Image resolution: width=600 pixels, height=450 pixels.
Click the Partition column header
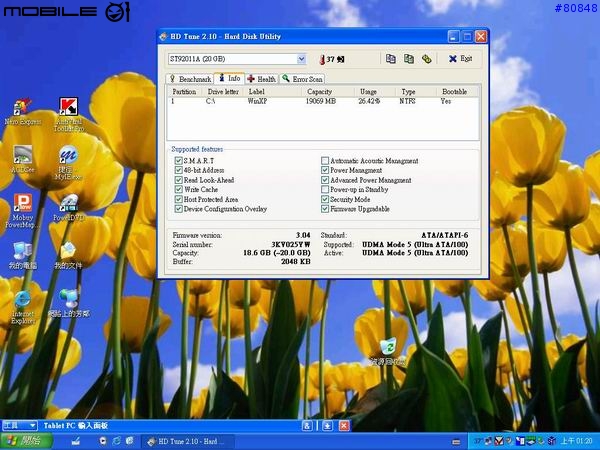click(x=185, y=91)
